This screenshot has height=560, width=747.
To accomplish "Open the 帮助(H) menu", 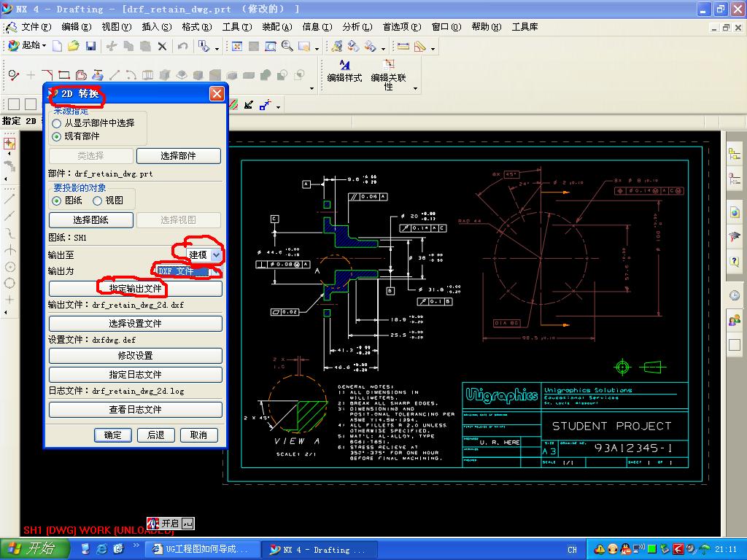I will (x=487, y=27).
